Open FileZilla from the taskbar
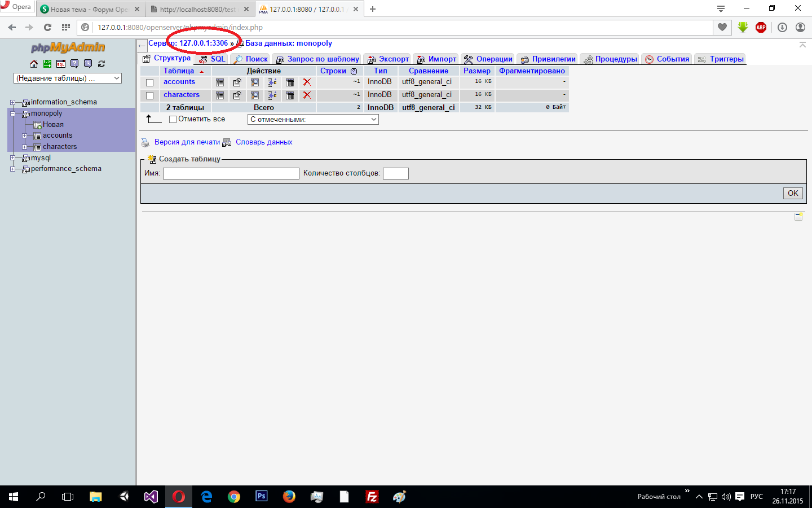This screenshot has width=812, height=508. point(372,497)
